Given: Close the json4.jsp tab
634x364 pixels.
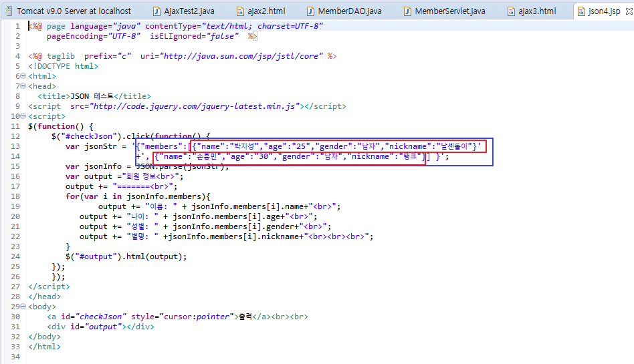Looking at the screenshot, I should (x=629, y=11).
